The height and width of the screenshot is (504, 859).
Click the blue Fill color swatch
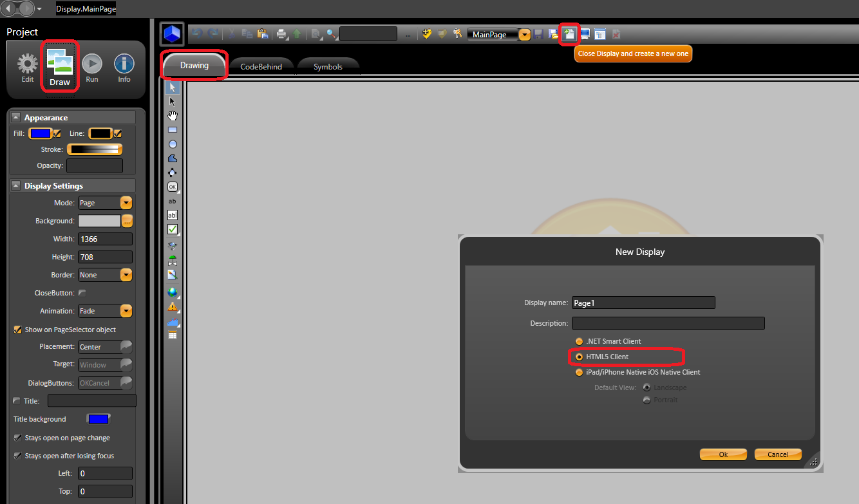pos(41,134)
